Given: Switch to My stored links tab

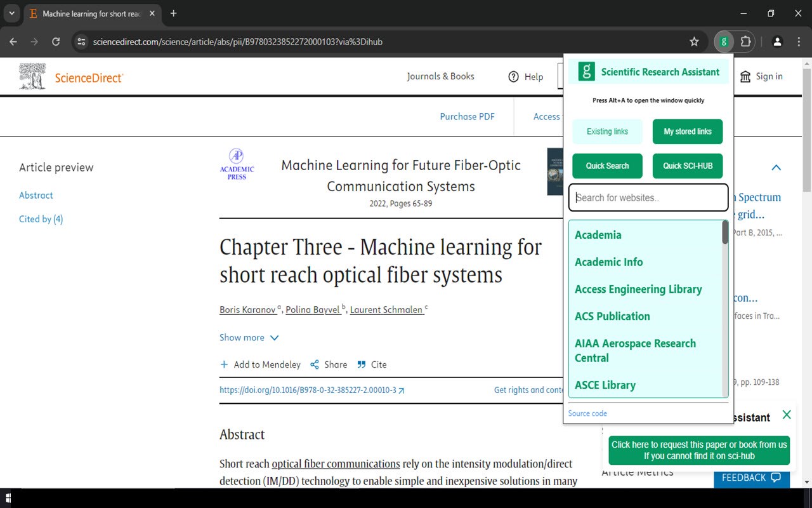Looking at the screenshot, I should 688,131.
